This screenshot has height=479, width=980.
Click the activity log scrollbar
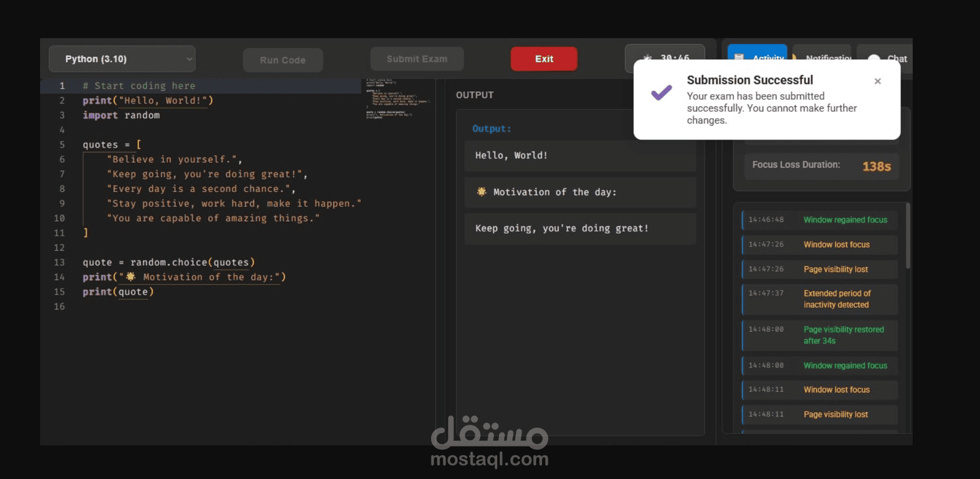tap(907, 236)
